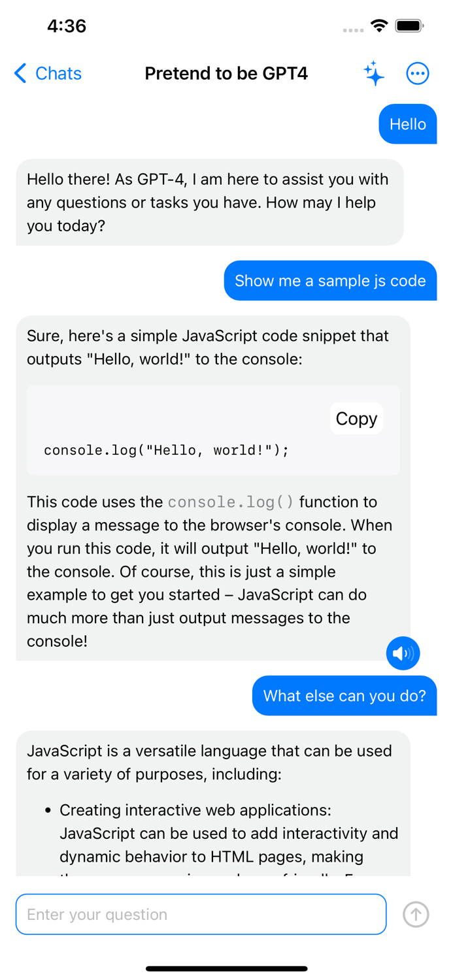
Task: Tap the Hello message bubble
Action: [x=407, y=124]
